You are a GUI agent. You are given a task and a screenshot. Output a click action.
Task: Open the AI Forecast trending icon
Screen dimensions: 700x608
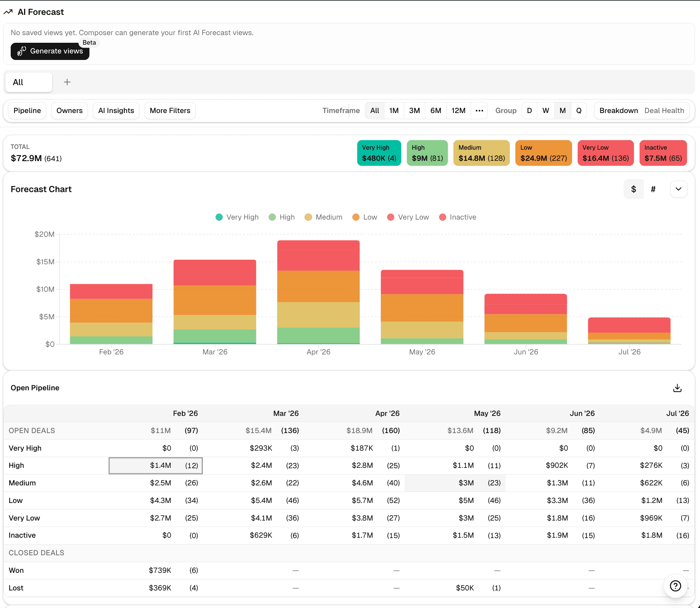(8, 12)
